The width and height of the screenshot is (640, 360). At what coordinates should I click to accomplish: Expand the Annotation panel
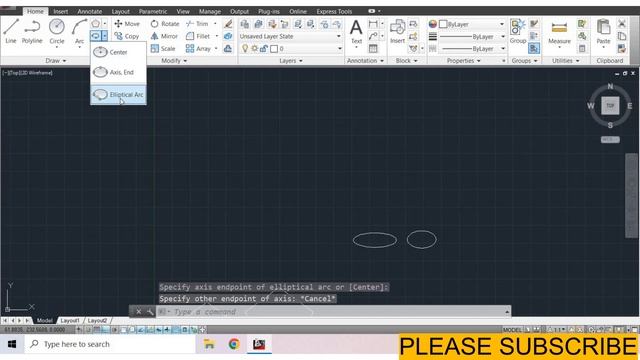tap(365, 60)
